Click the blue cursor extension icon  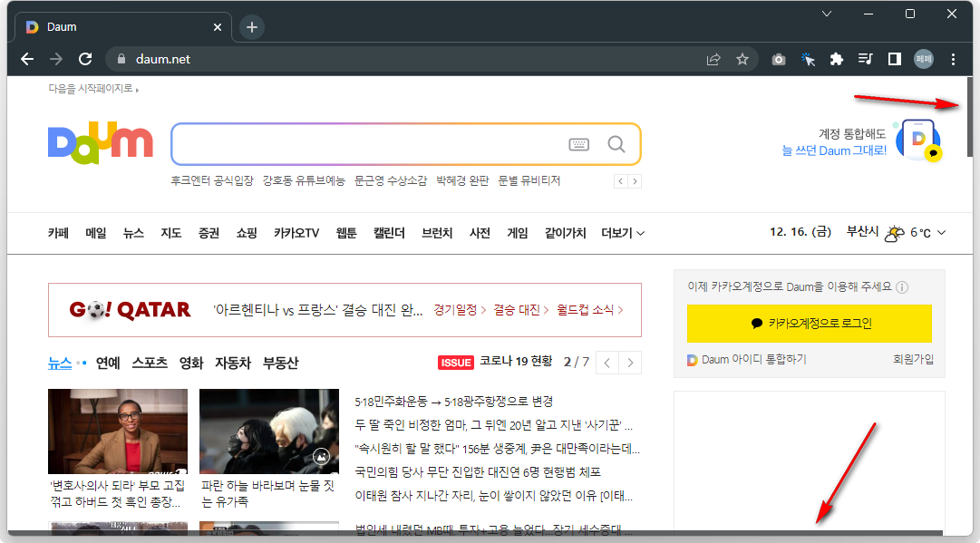[x=808, y=59]
